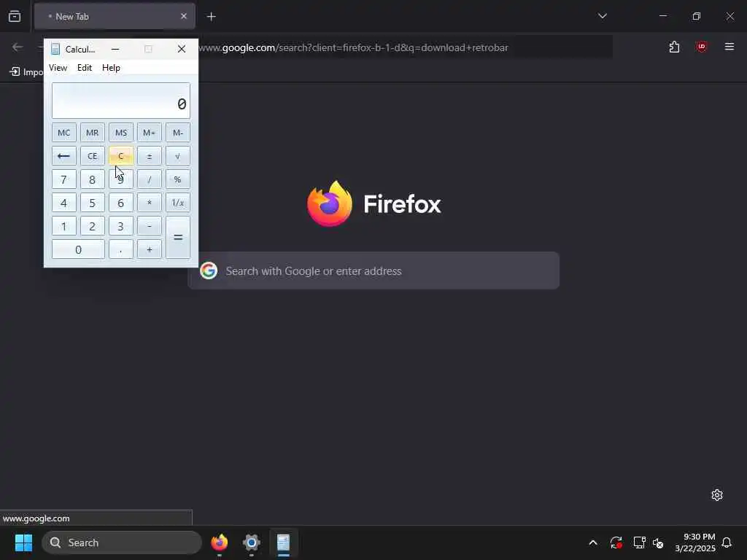Open the Windows Start menu
The width and height of the screenshot is (747, 560).
[x=23, y=542]
